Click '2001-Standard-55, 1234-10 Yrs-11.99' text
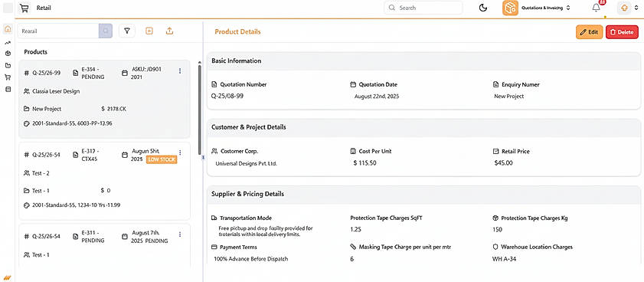Image resolution: width=644 pixels, height=282 pixels. 77,205
